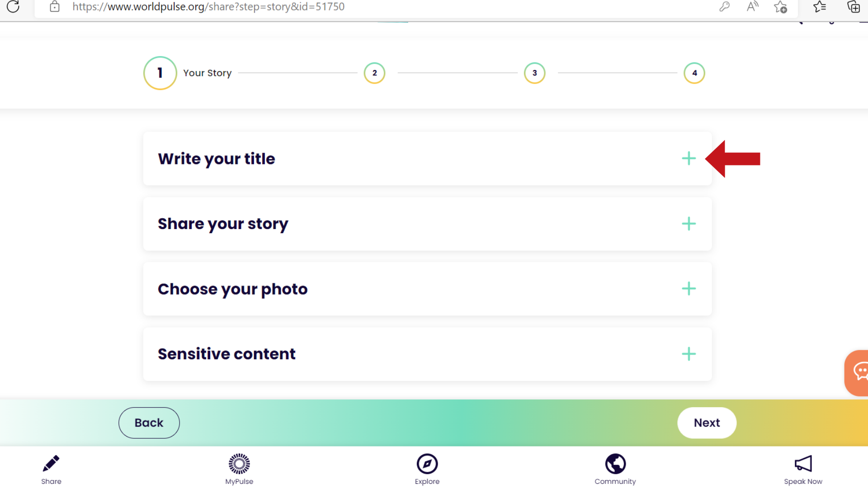This screenshot has height=488, width=868.
Task: Jump to step 3 circle
Action: pyautogui.click(x=534, y=73)
